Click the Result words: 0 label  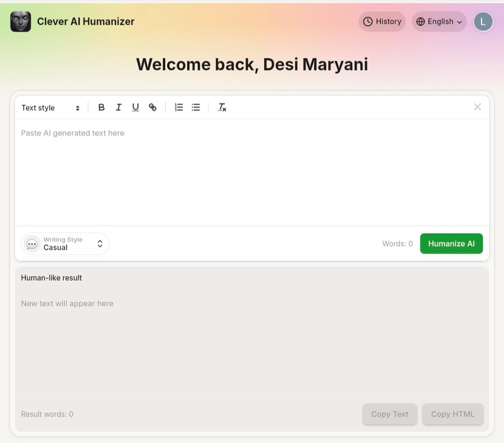(x=47, y=414)
